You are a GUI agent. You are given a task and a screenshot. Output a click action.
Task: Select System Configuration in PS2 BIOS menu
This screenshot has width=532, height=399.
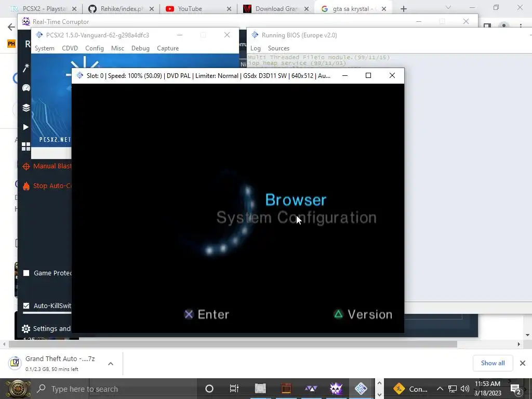click(x=297, y=218)
